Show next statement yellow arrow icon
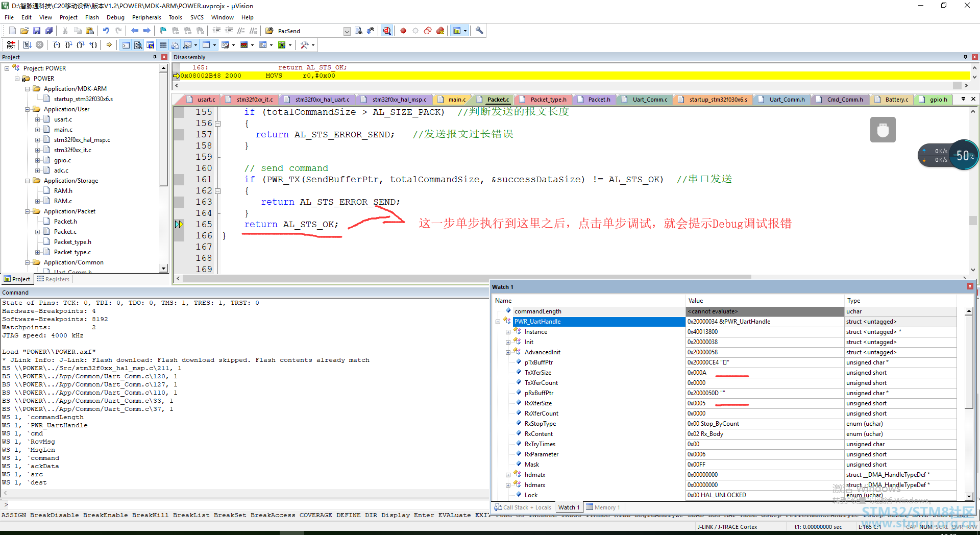 [109, 45]
